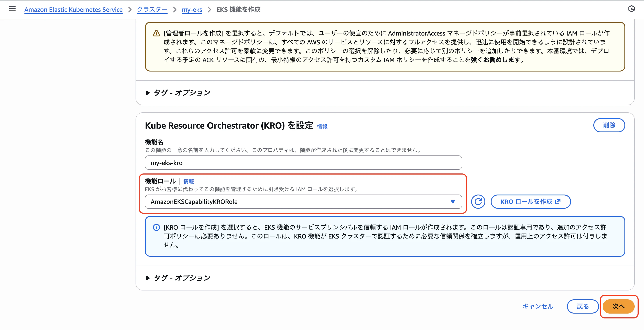
Task: Click 削除 to remove the KRO capability
Action: (609, 125)
